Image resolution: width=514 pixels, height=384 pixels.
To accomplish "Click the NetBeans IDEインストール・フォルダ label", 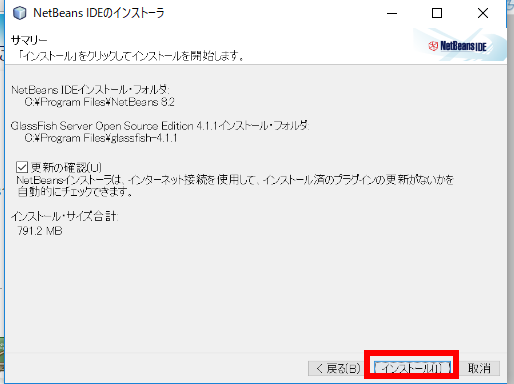I will point(90,90).
